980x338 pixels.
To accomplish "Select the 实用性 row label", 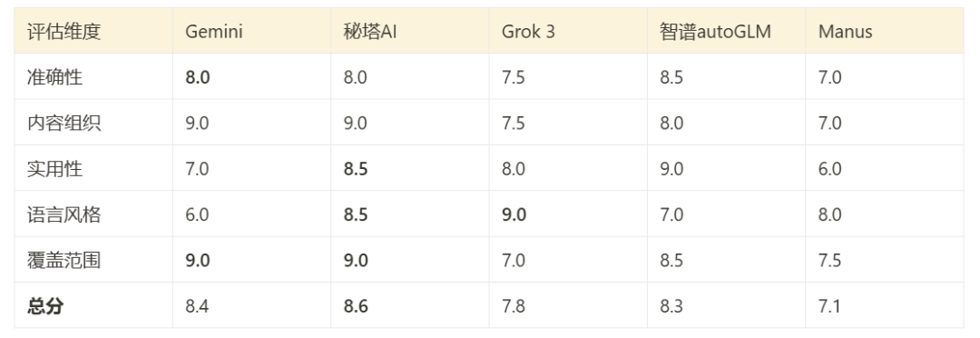I will click(55, 168).
